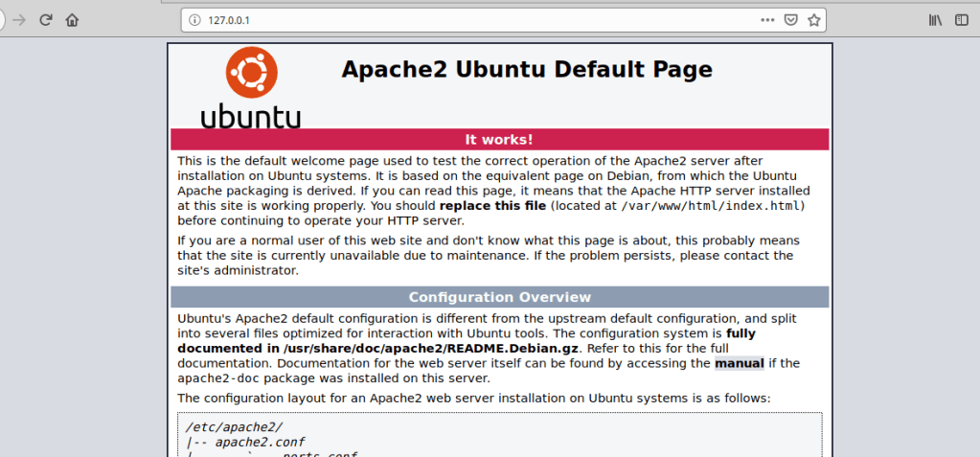980x457 pixels.
Task: Click the red 'It works!' banner
Action: pyautogui.click(x=499, y=139)
